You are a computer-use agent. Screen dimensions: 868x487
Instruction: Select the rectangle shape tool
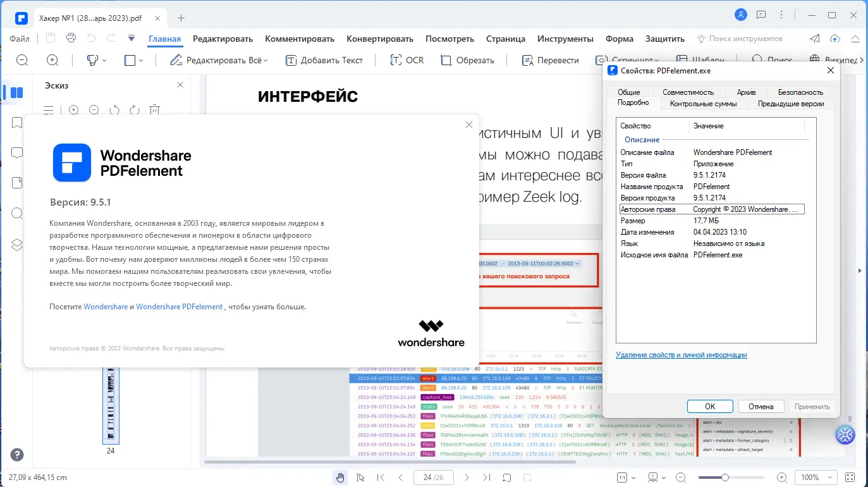(x=130, y=60)
